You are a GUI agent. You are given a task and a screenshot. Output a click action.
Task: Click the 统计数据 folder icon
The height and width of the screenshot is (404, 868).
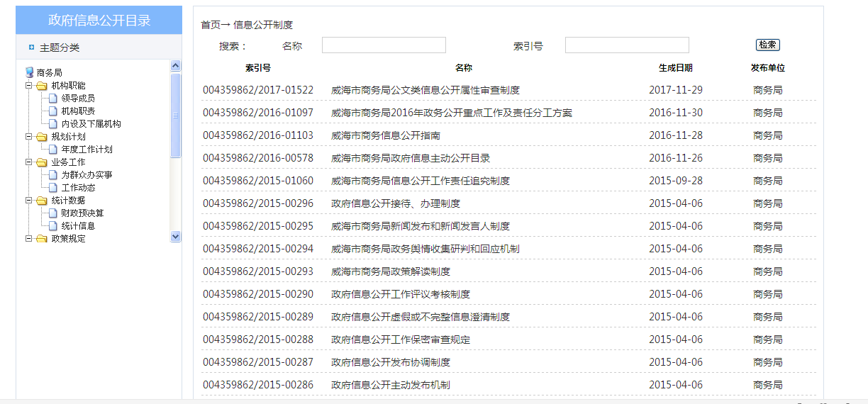pos(41,201)
